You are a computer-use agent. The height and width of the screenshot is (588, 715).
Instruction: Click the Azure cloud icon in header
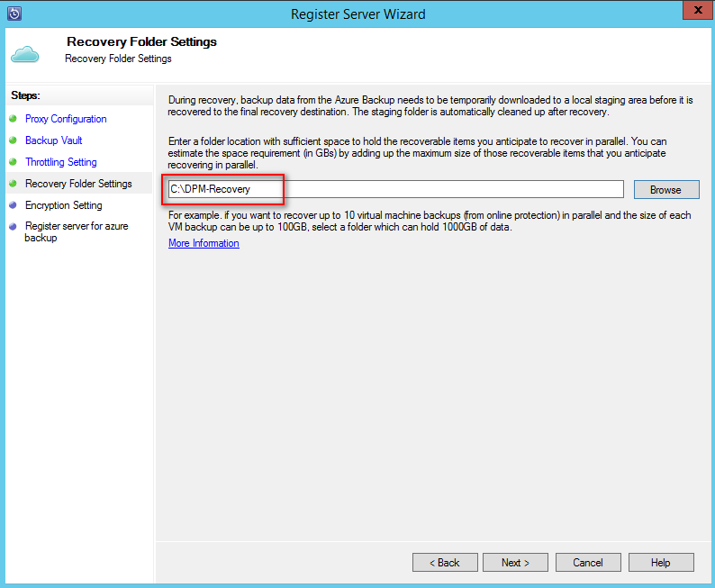[25, 54]
